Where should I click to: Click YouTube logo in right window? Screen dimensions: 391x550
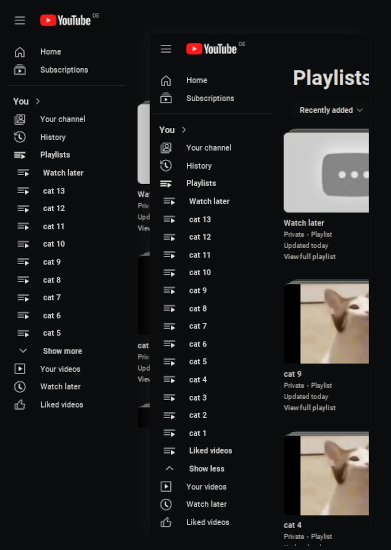click(x=211, y=49)
